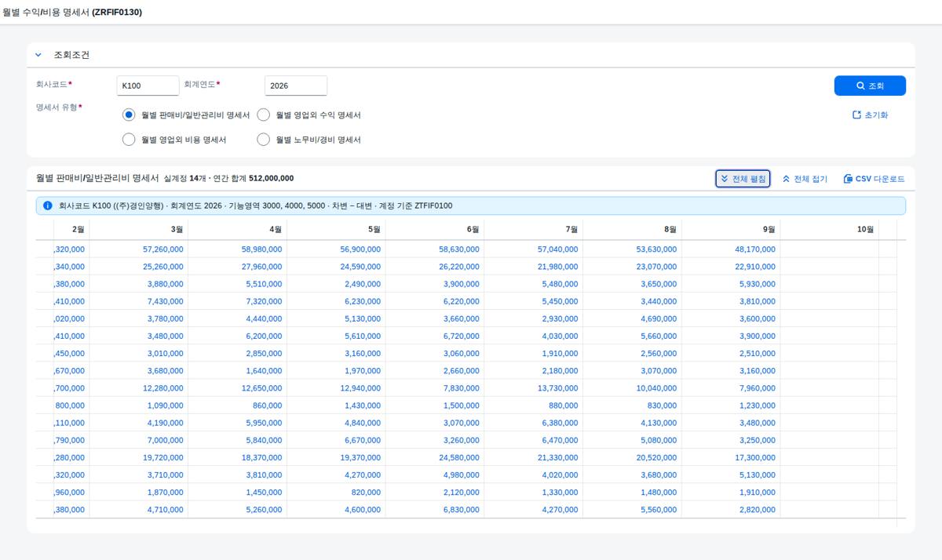Open the 5,930,000 amount link

[758, 284]
